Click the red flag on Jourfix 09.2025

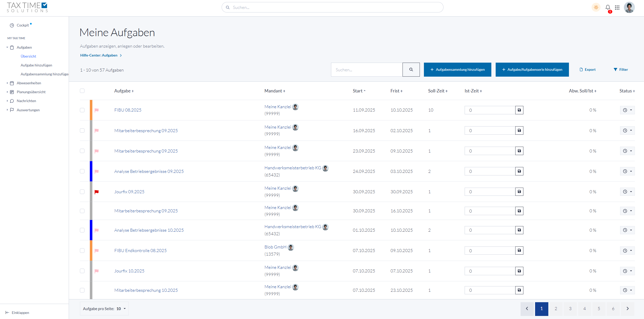[x=97, y=192]
